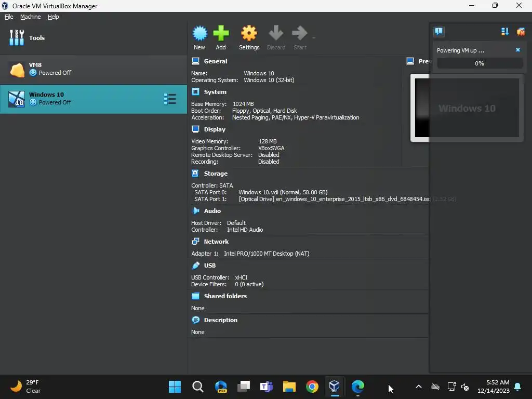Screen dimensions: 532x399
Task: Open the Shared folders section header
Action: [225, 296]
